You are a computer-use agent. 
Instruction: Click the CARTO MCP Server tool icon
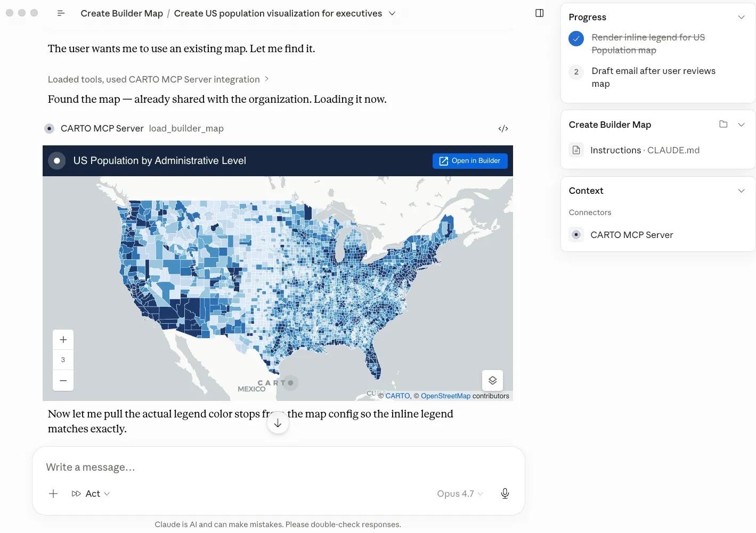49,128
